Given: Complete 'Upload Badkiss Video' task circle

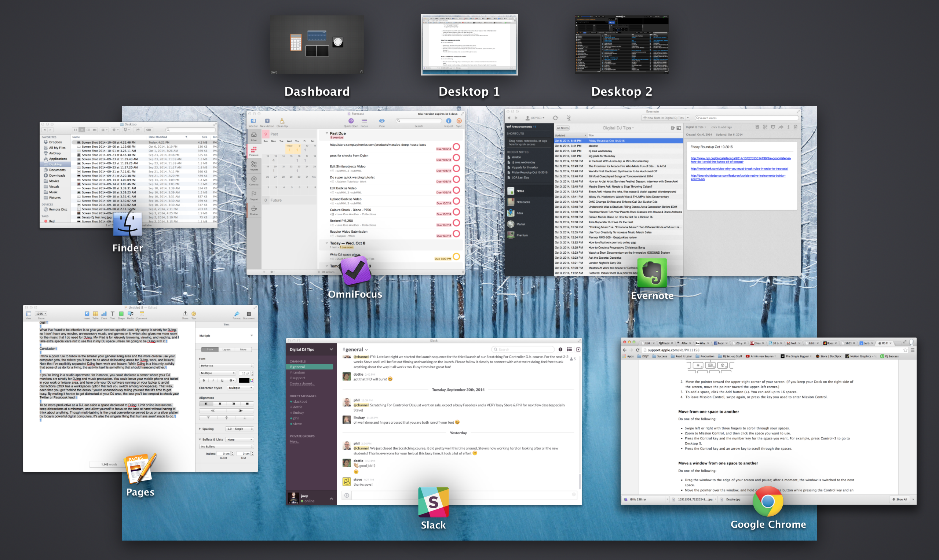Looking at the screenshot, I should tap(456, 201).
